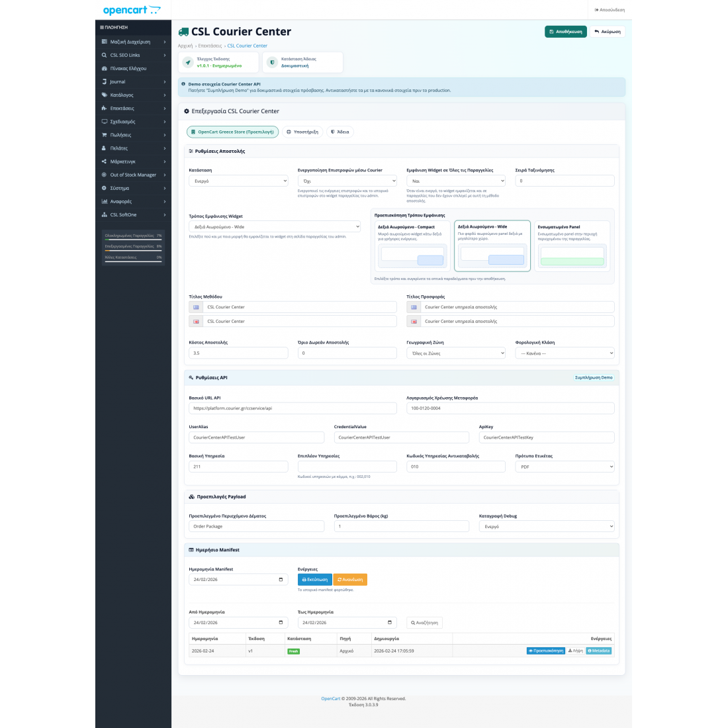The width and height of the screenshot is (728, 728).
Task: Click the rocket icon for version check
Action: [x=188, y=62]
